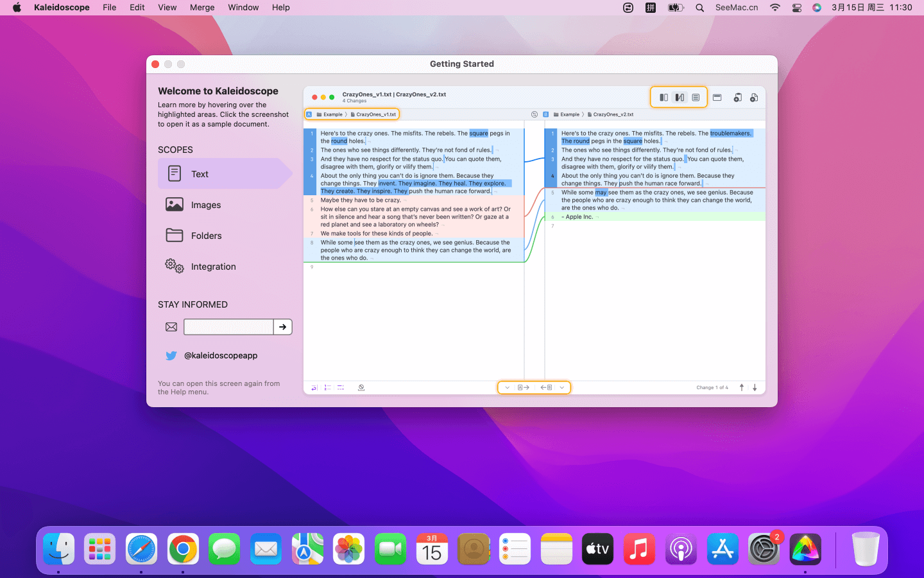Expand chevron left of A→ button

click(x=507, y=387)
